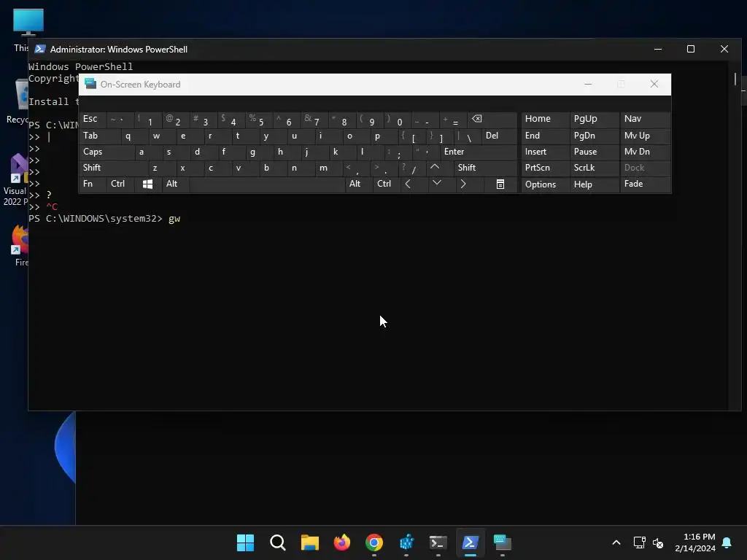Click the Del key
The height and width of the screenshot is (560, 747).
click(x=499, y=136)
